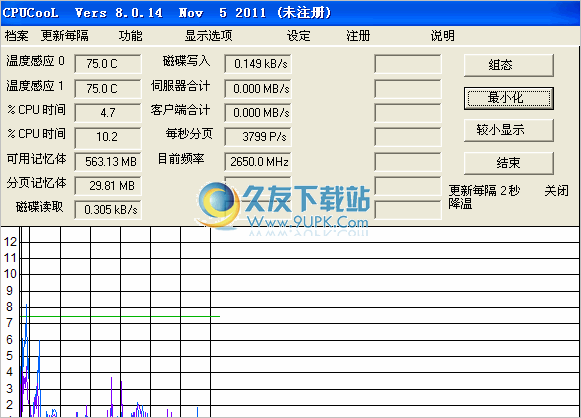Click the 每秒分页 label
Viewport: 581px width, 418px height.
point(189,134)
